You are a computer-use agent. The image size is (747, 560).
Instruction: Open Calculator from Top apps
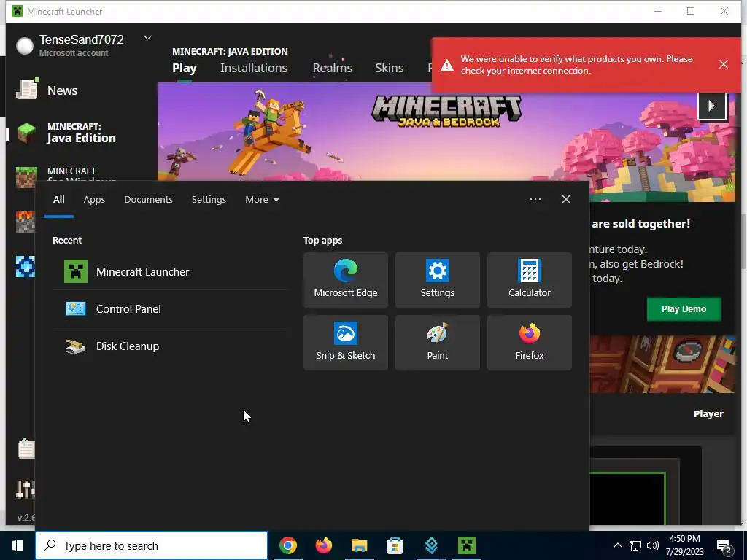(x=530, y=280)
